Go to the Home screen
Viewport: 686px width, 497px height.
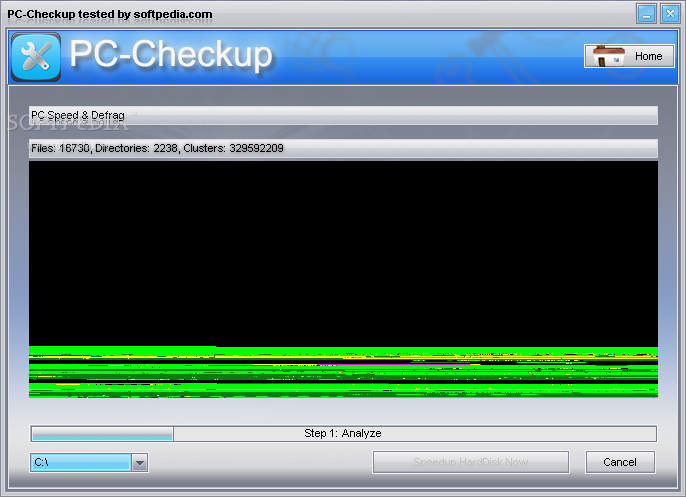pos(629,56)
